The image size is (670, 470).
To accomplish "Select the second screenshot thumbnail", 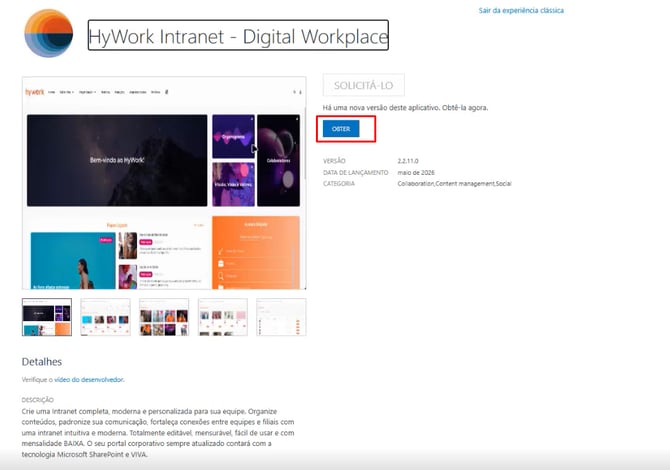I will pos(106,317).
